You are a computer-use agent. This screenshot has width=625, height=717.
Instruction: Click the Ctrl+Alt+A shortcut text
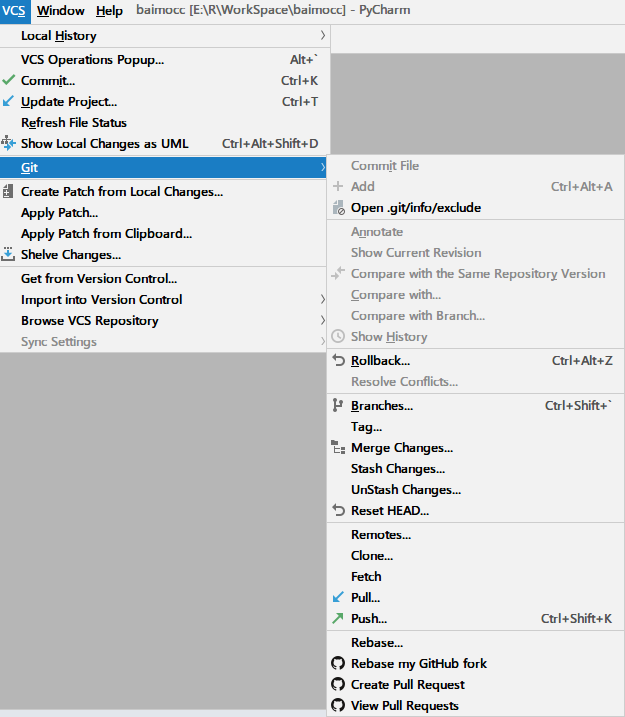(582, 186)
